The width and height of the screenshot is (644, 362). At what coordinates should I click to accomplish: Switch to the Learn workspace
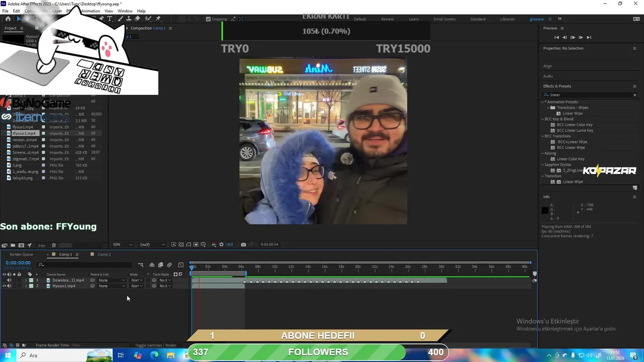point(414,19)
